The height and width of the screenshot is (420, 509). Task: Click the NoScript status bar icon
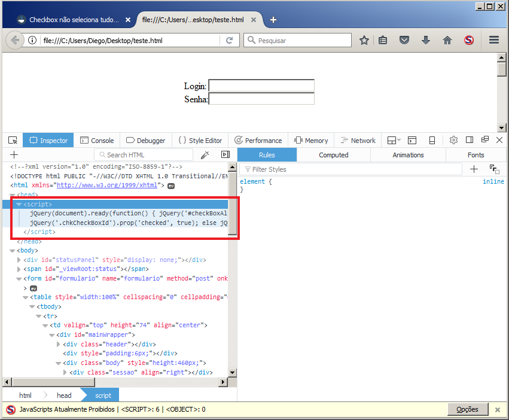(11, 410)
